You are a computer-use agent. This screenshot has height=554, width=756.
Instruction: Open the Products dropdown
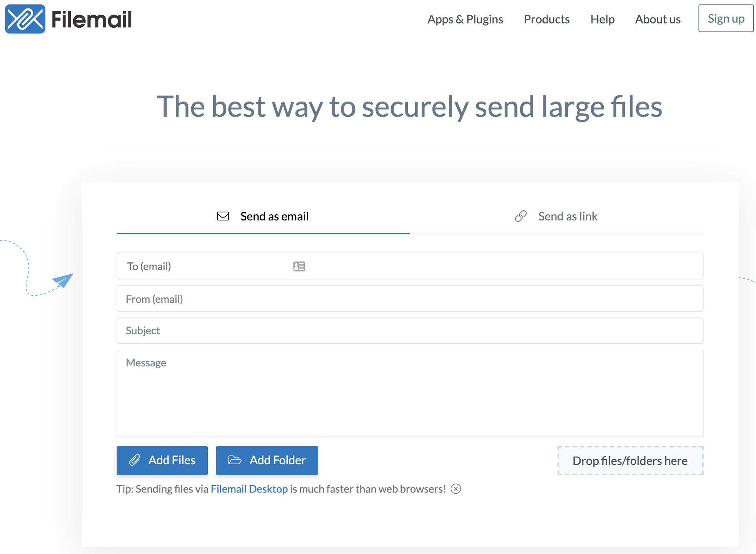click(x=546, y=19)
